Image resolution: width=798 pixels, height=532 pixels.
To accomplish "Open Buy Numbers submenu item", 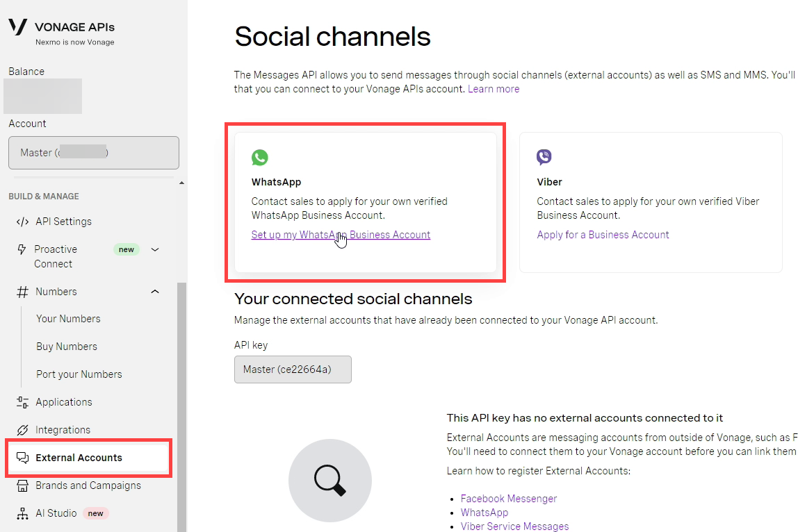I will point(67,347).
